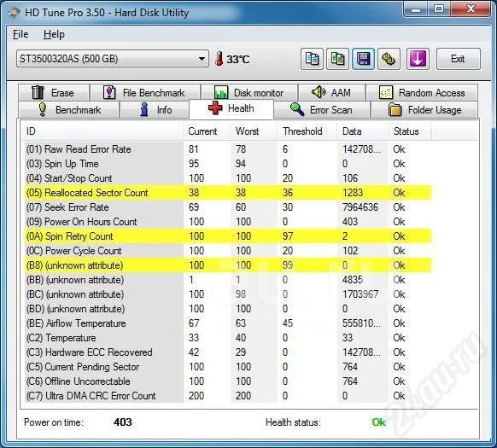The image size is (497, 448).
Task: Open the Disk monitor tab
Action: tap(249, 92)
